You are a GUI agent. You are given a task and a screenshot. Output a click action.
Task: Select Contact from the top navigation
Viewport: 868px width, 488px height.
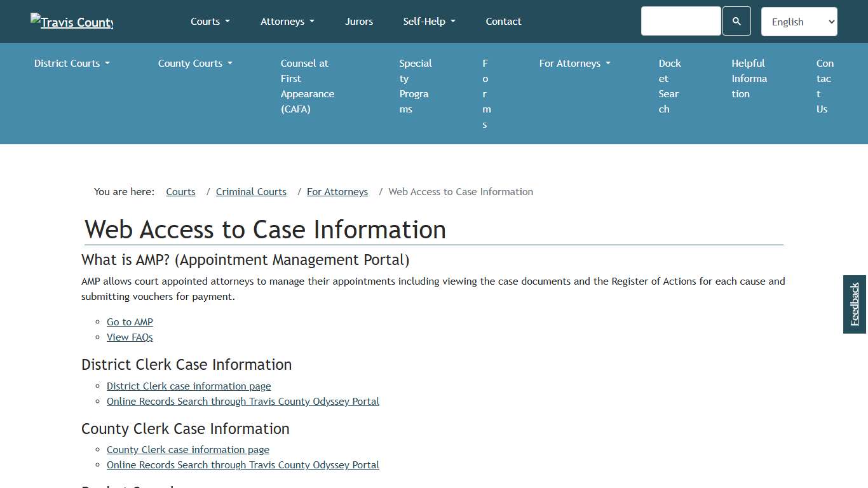click(503, 21)
